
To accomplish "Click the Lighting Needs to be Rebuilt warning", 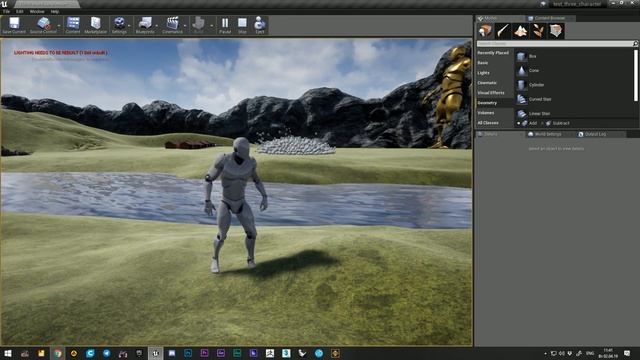I will pos(61,53).
